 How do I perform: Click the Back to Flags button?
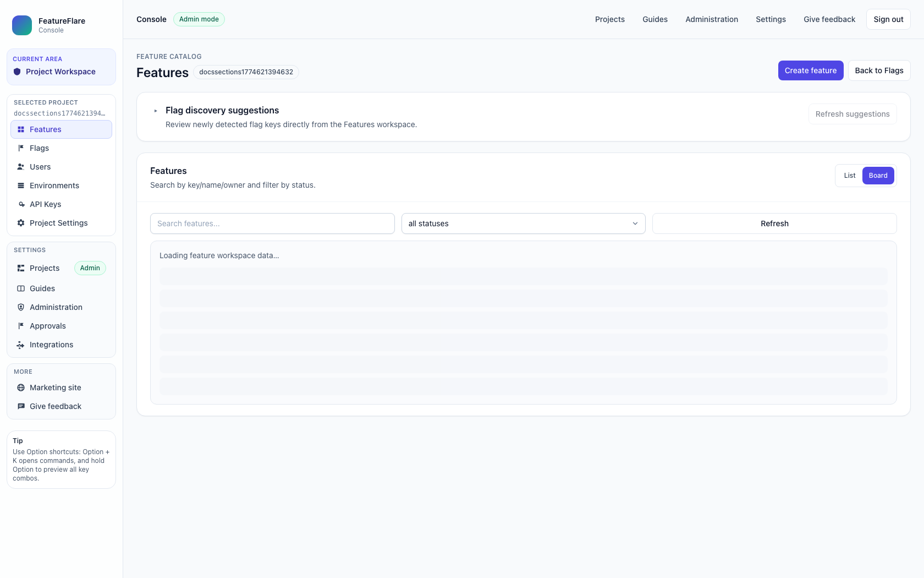tap(879, 70)
